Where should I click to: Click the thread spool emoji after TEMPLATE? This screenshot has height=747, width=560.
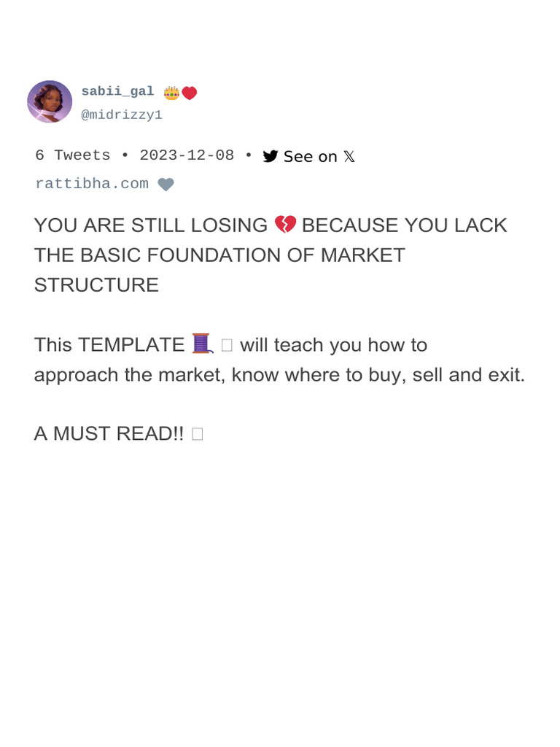[x=201, y=344]
